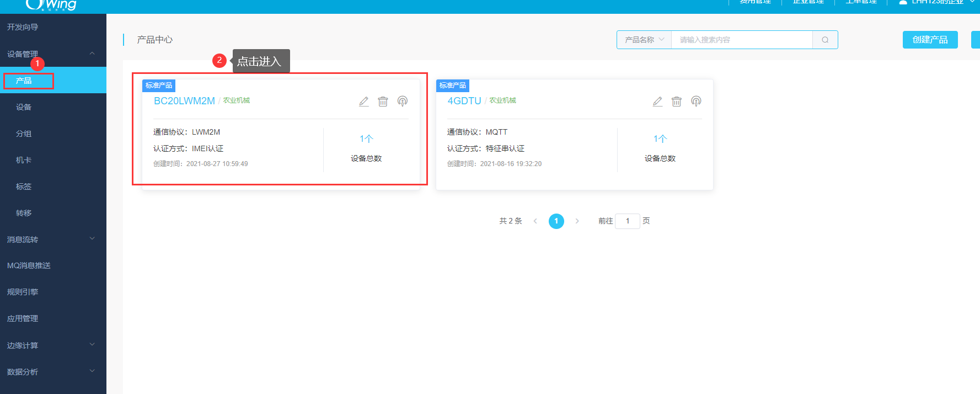980x394 pixels.
Task: Edit the 4GDTU product via the pencil icon
Action: point(657,102)
